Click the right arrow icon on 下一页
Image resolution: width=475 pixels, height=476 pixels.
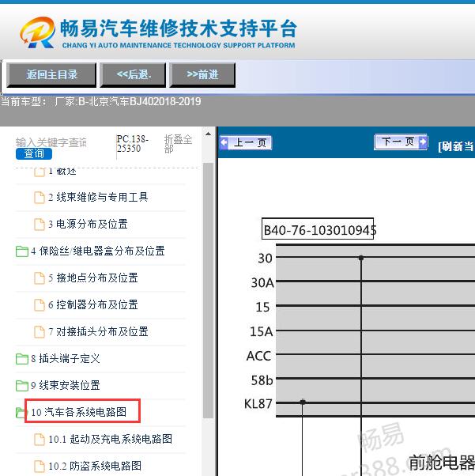click(423, 142)
